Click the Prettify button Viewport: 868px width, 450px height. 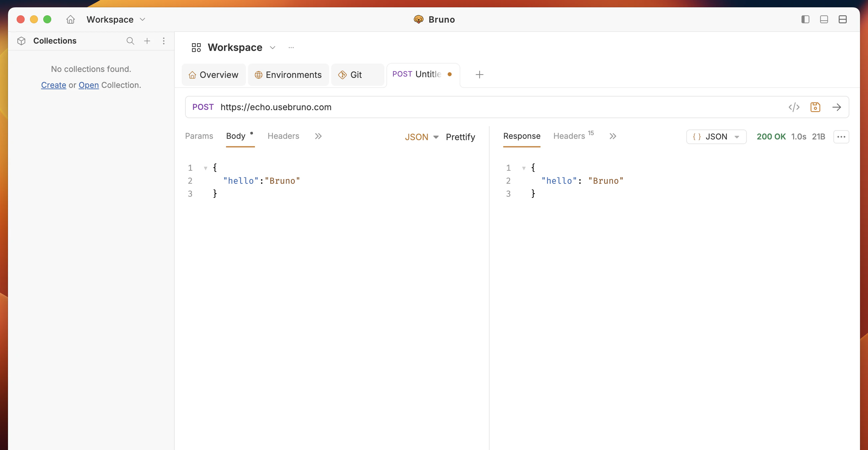460,137
